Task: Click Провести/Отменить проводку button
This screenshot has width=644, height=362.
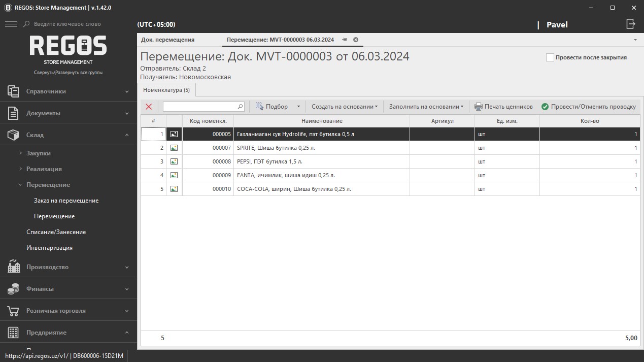Action: pos(588,107)
